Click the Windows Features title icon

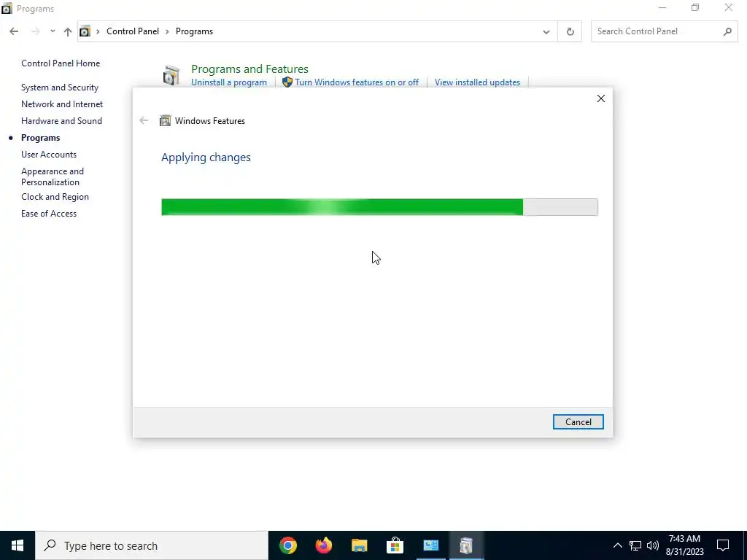tap(165, 120)
